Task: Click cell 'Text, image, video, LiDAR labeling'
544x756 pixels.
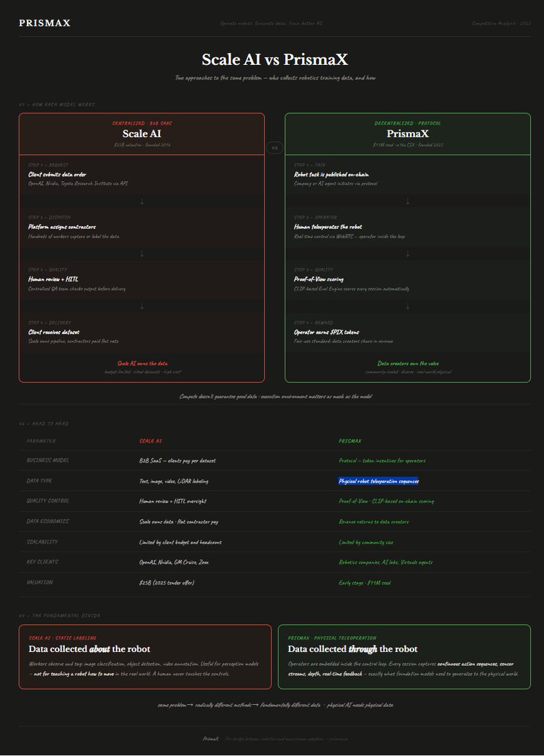Action: point(174,481)
